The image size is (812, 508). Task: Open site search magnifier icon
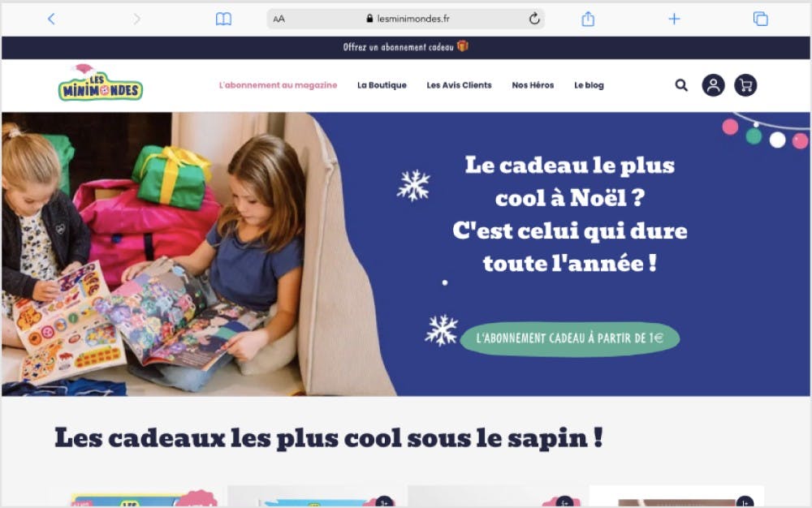(x=681, y=85)
